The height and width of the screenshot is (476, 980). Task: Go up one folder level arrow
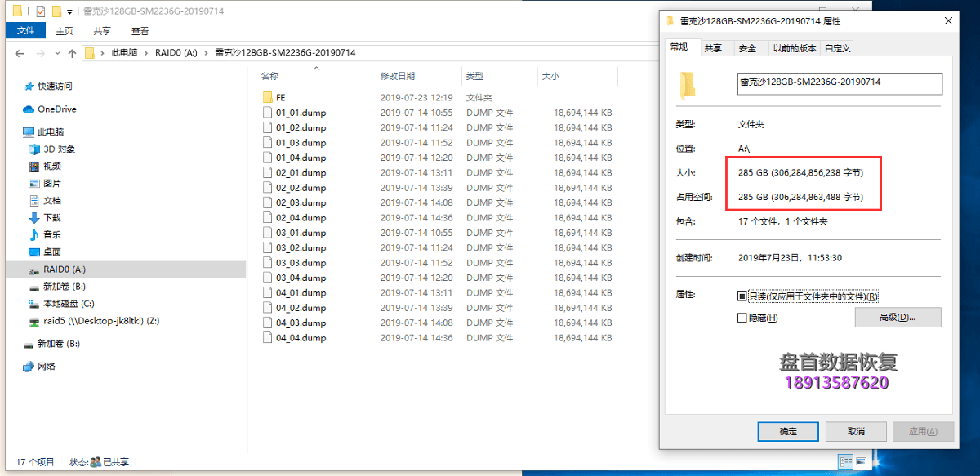pyautogui.click(x=72, y=53)
